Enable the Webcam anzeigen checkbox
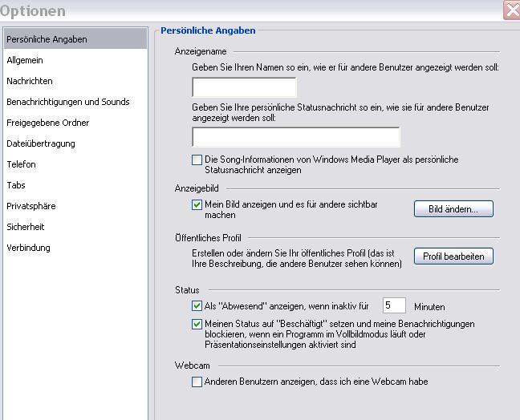Viewport: 520px width, 420px height. 197,382
